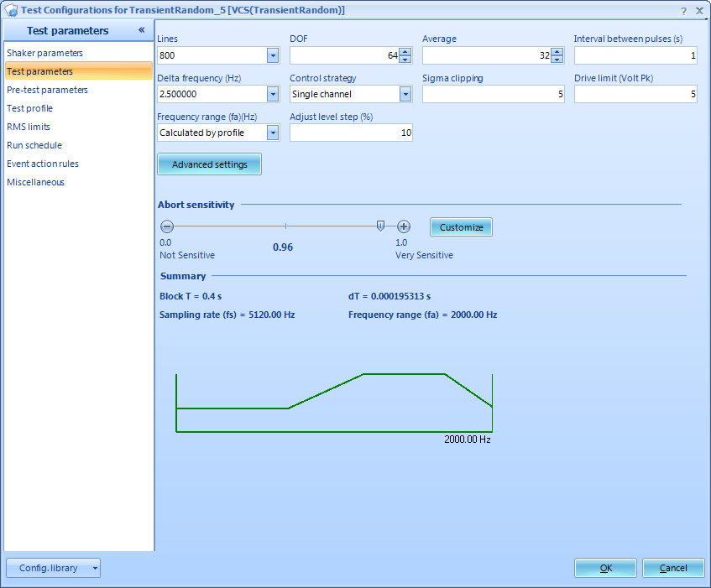Decrement the DOF value

[405, 60]
